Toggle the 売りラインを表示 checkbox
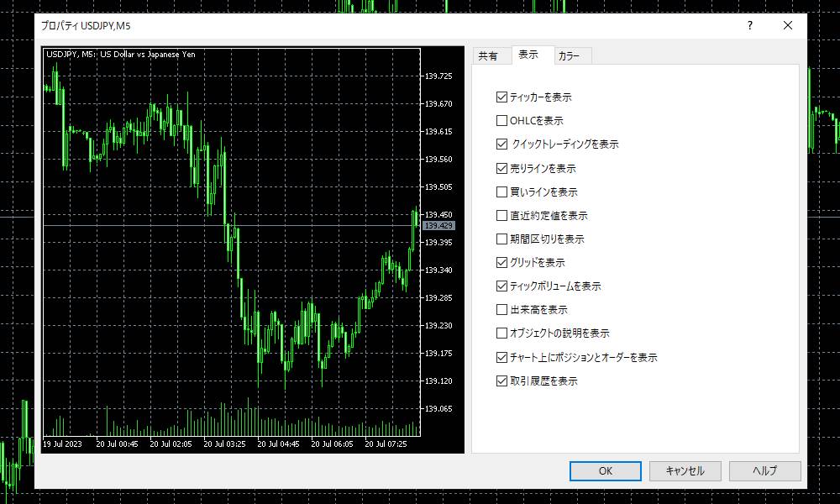 [502, 168]
